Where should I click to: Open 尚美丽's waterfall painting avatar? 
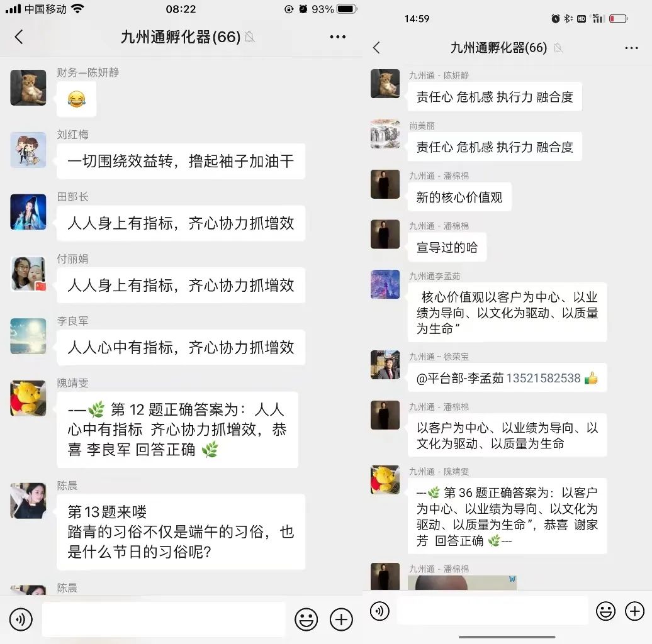(385, 134)
